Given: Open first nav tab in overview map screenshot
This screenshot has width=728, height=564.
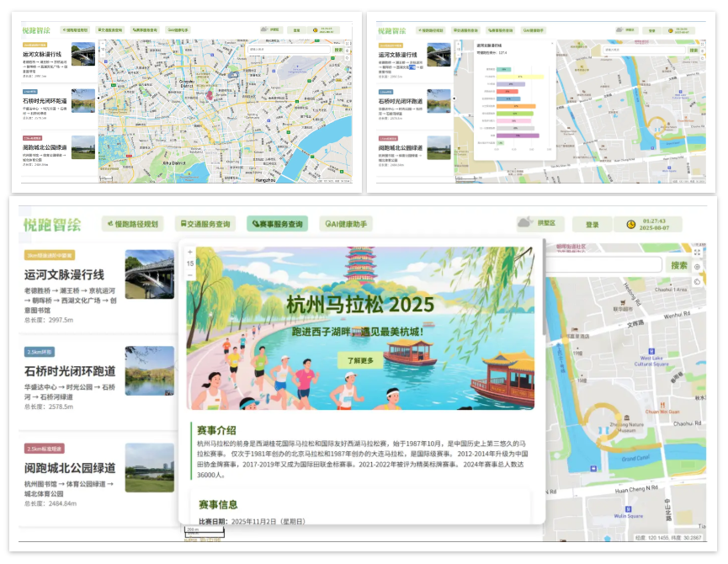Looking at the screenshot, I should coord(75,29).
